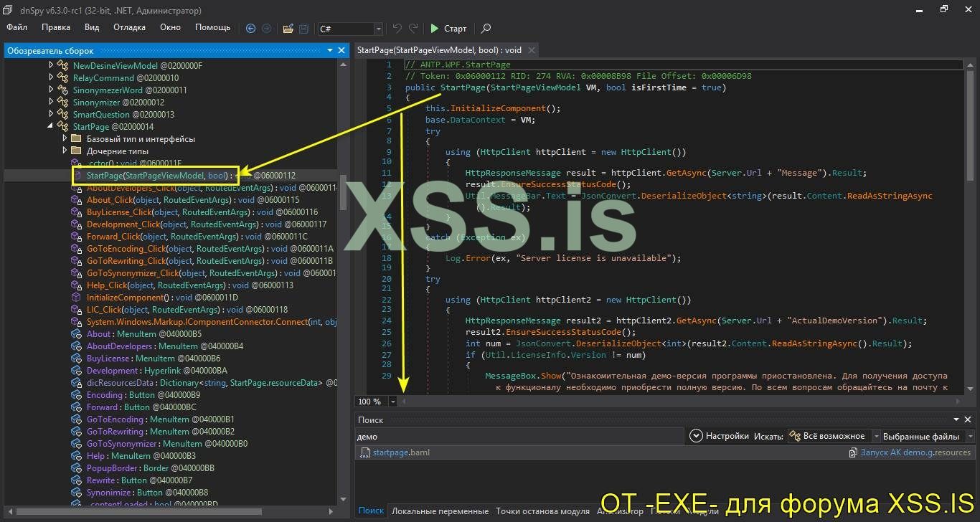
Task: Toggle the Настройки search options chevron
Action: (695, 435)
